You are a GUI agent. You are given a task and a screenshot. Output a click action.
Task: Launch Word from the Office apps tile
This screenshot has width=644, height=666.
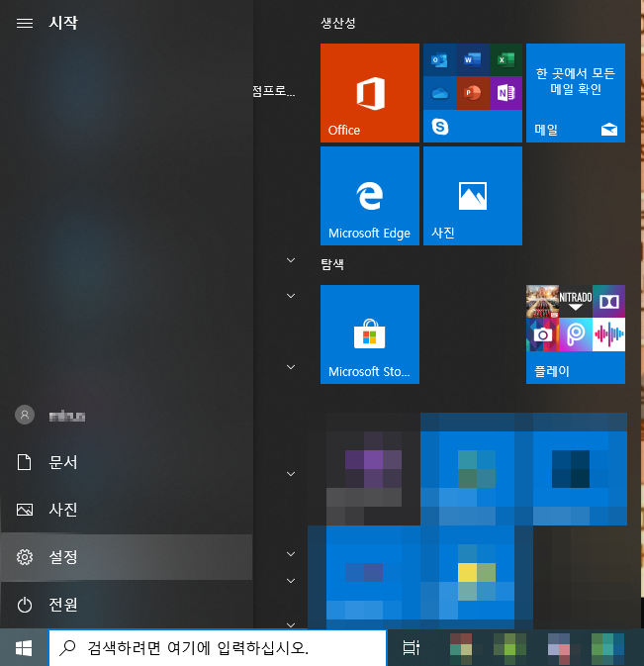[x=473, y=60]
